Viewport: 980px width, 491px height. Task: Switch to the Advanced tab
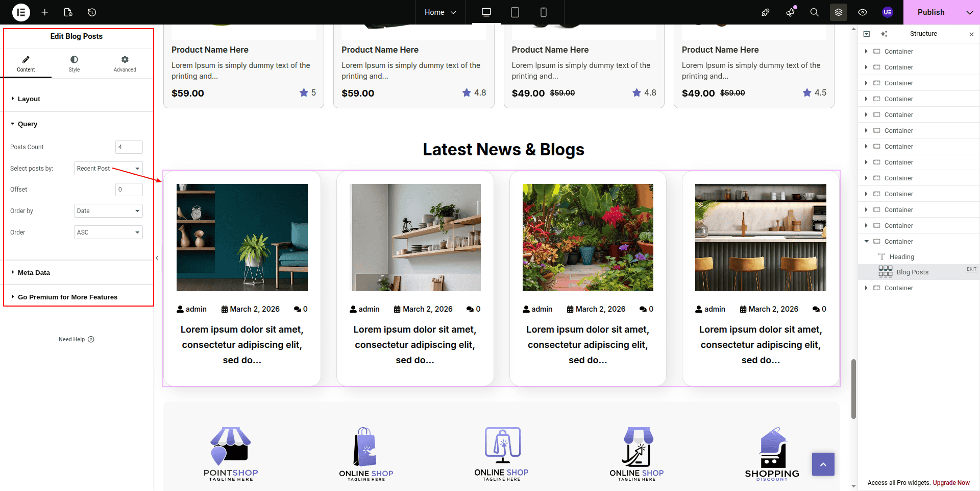(x=125, y=64)
